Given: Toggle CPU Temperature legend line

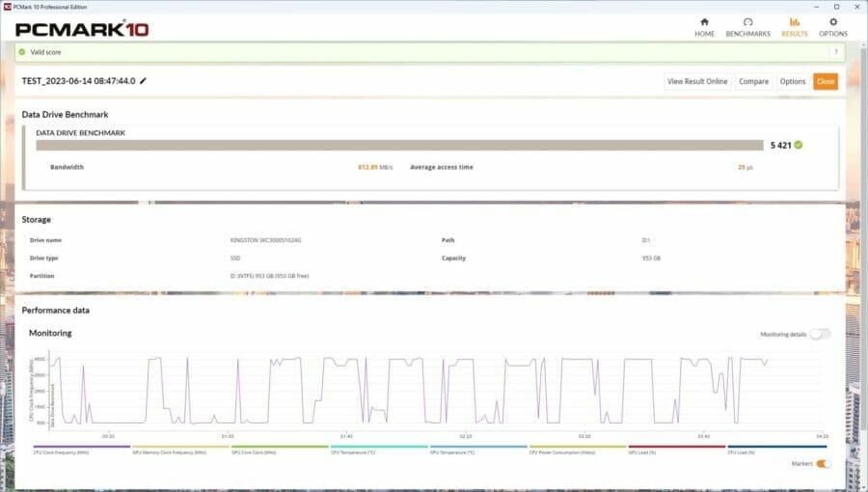Looking at the screenshot, I should 379,449.
